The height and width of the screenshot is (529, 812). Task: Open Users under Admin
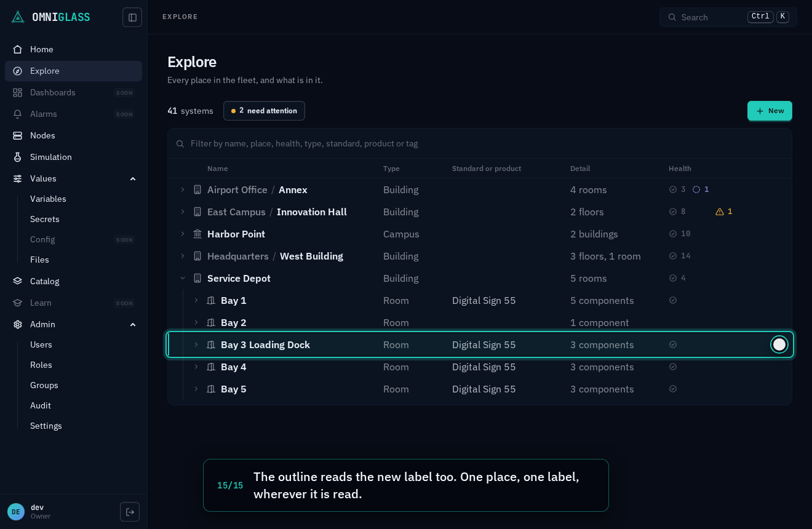pyautogui.click(x=82, y=344)
